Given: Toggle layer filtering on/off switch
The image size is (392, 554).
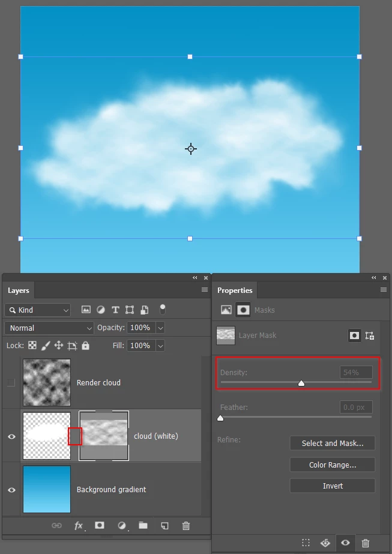Looking at the screenshot, I should click(x=163, y=309).
